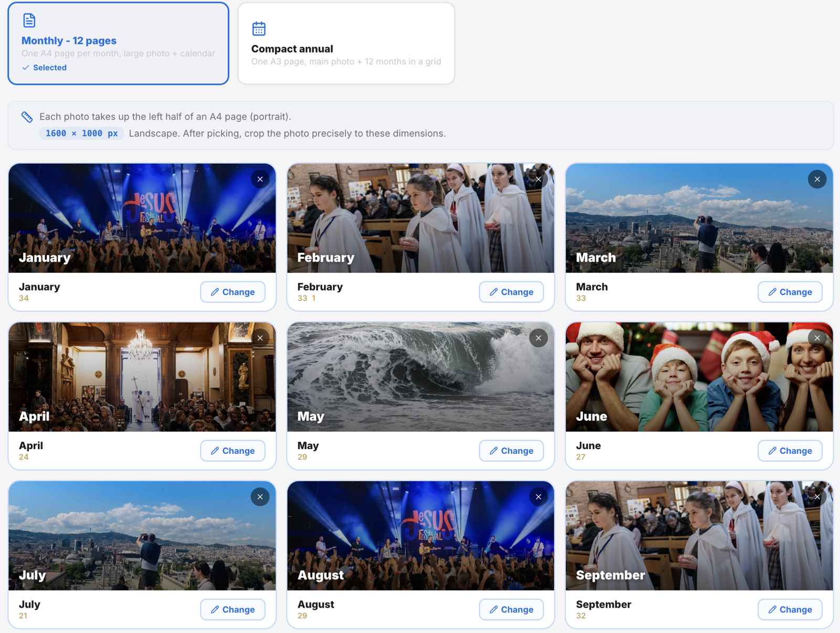Change the May photo
The image size is (840, 633).
[511, 451]
